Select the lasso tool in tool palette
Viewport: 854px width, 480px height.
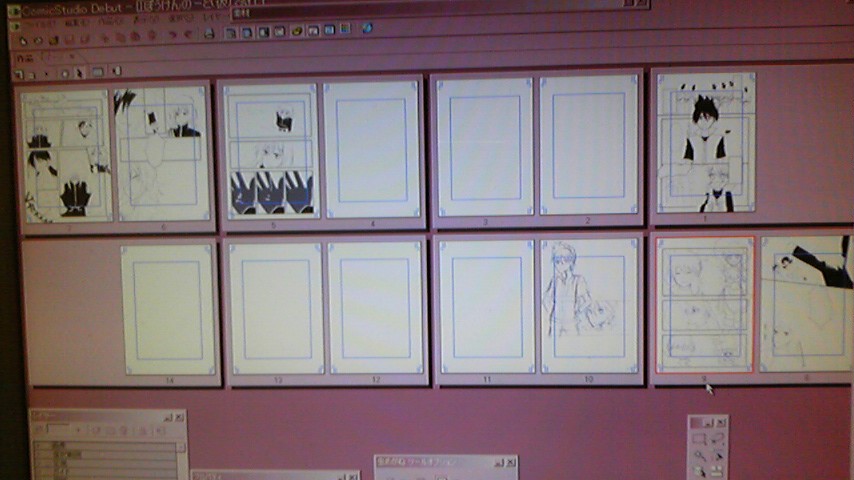pyautogui.click(x=717, y=438)
